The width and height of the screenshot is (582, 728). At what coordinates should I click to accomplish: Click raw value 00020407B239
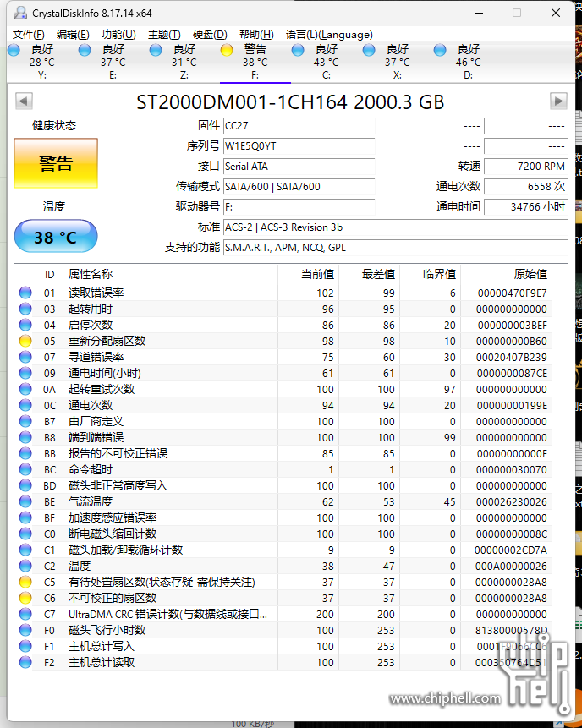tap(512, 358)
